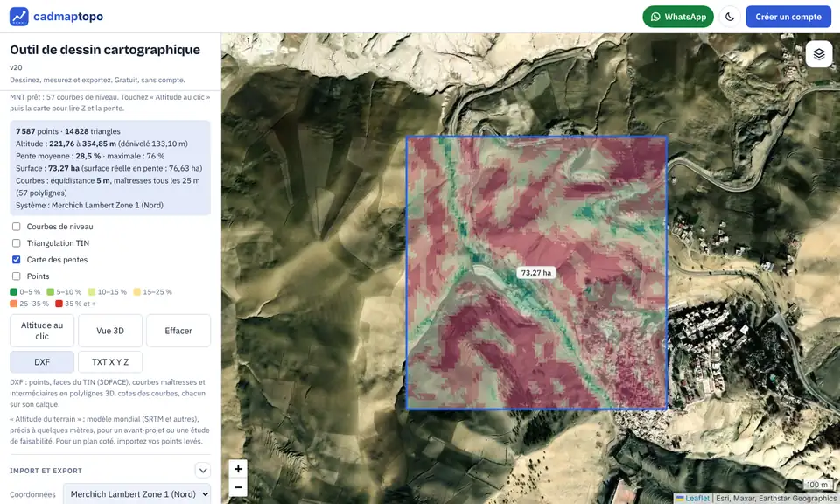Open the Coordonnées system dropdown
Image resolution: width=840 pixels, height=504 pixels.
(137, 493)
